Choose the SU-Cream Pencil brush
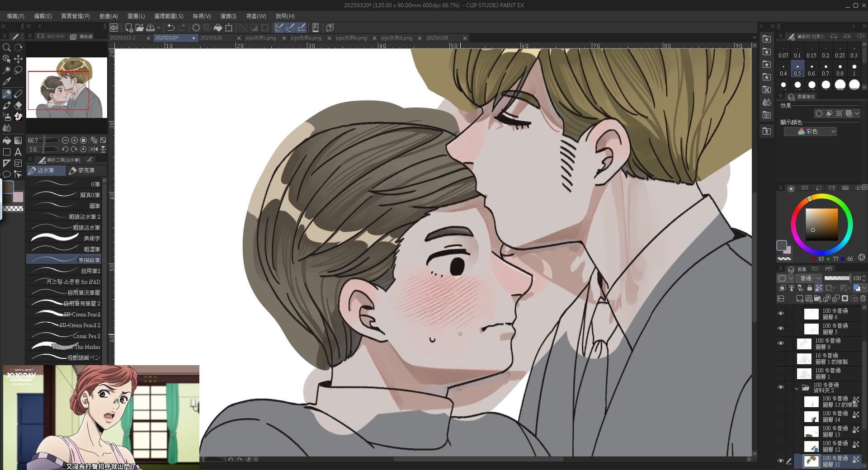 pyautogui.click(x=64, y=314)
